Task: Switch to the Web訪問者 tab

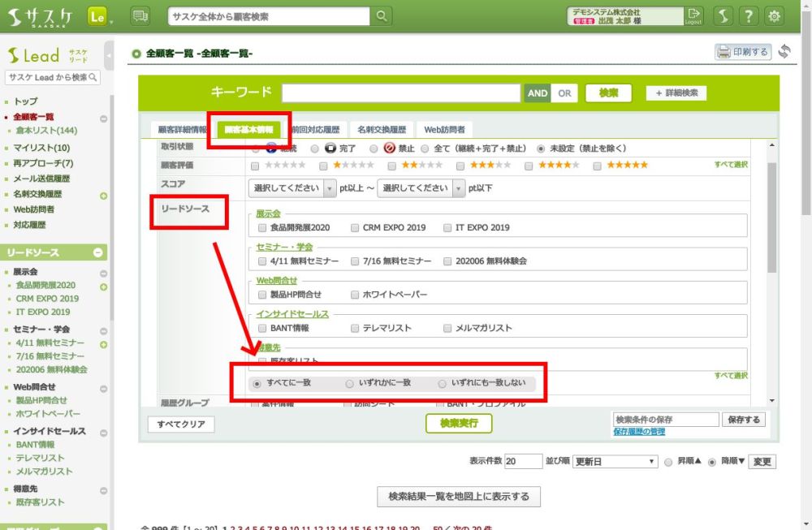Action: [x=444, y=130]
